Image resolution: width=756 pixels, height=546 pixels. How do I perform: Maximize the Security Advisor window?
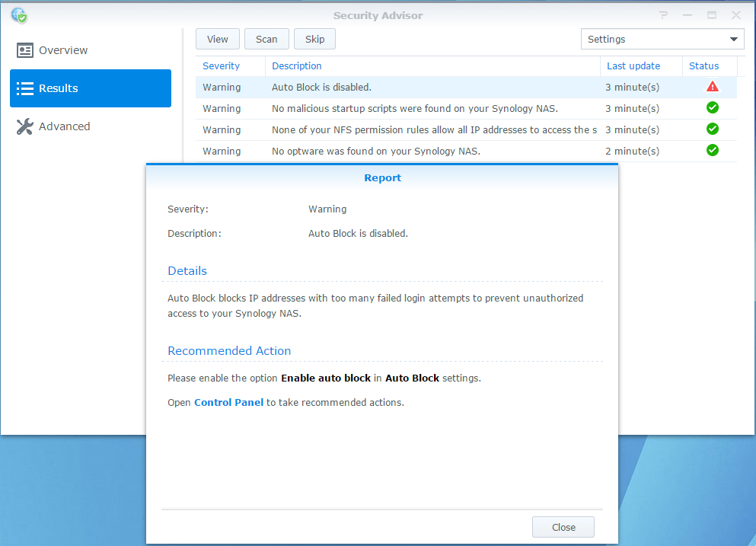(x=712, y=15)
